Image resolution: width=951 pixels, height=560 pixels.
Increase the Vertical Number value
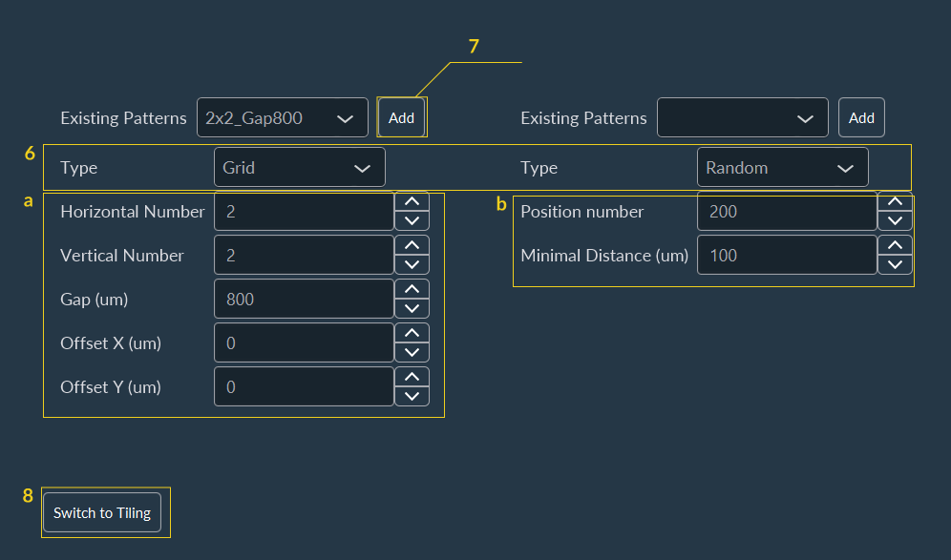pos(412,246)
